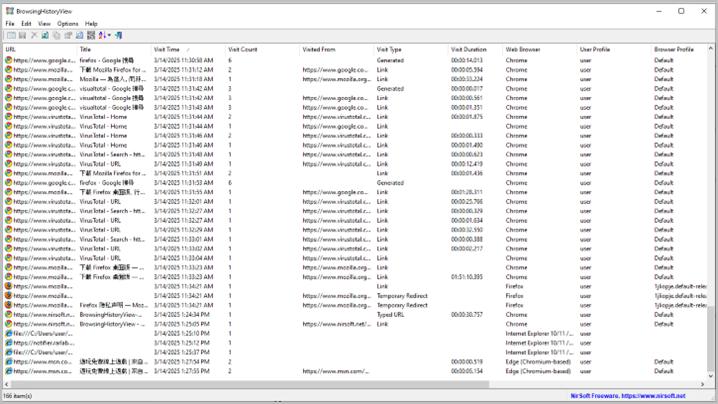
Task: Click the Properties toolbar icon
Action: tap(68, 35)
